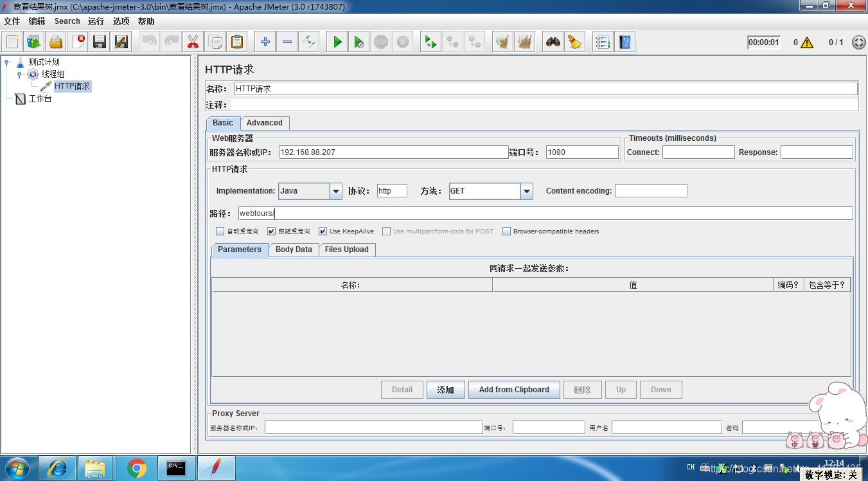The image size is (868, 481).
Task: Click the Down button
Action: click(660, 390)
